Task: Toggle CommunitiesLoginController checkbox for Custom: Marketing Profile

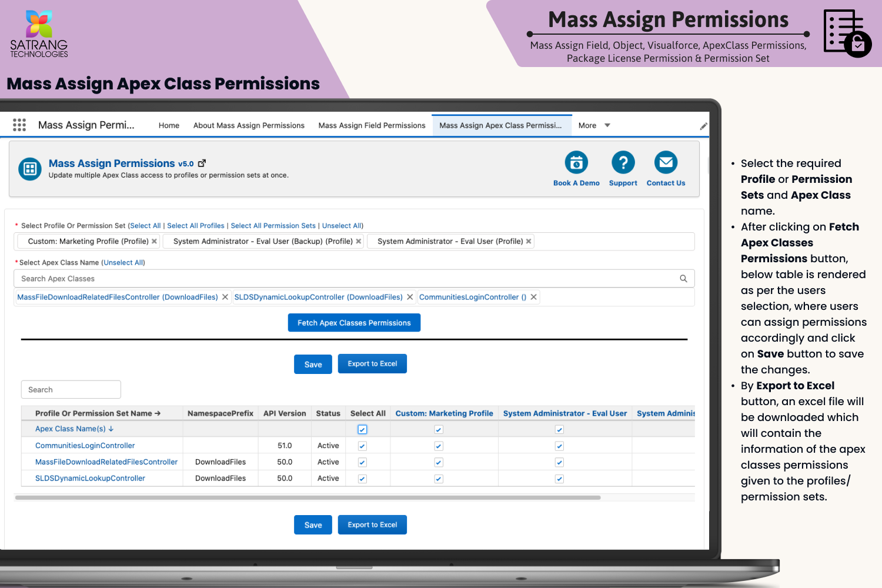Action: [x=439, y=446]
